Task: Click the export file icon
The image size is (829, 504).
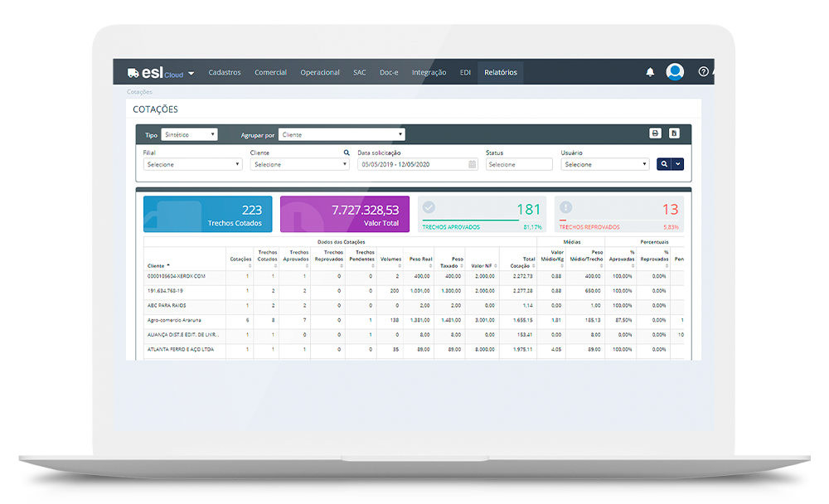Action: click(x=674, y=133)
